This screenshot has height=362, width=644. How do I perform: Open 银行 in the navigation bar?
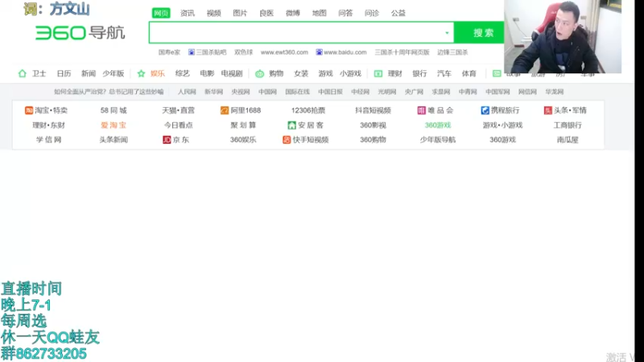click(419, 73)
